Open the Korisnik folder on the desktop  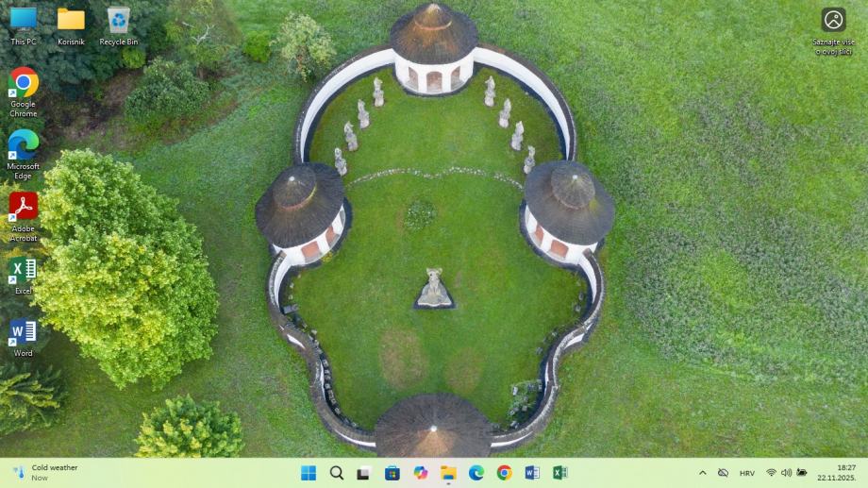71,25
